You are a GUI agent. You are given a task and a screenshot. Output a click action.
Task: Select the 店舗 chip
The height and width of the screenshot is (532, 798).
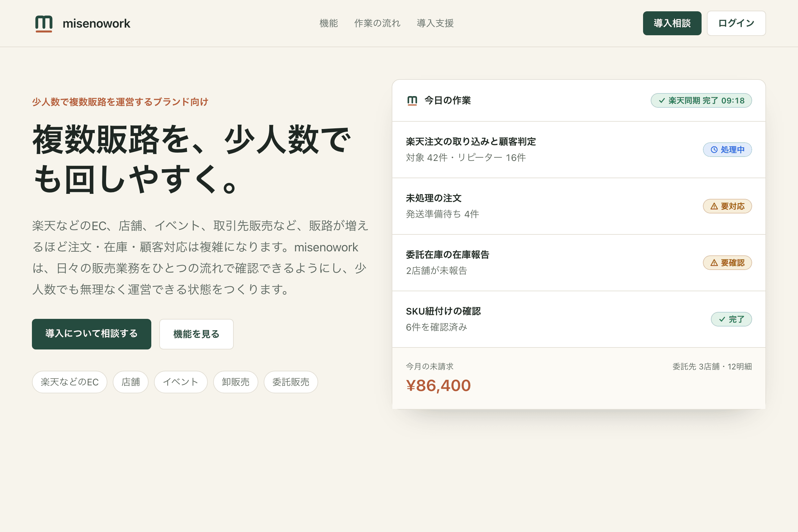131,382
